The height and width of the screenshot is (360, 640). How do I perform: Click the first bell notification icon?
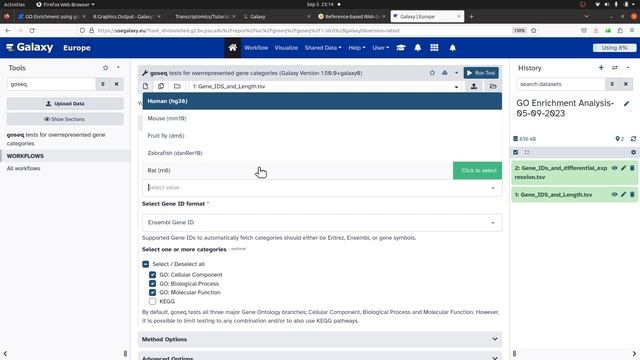pyautogui.click(x=418, y=48)
